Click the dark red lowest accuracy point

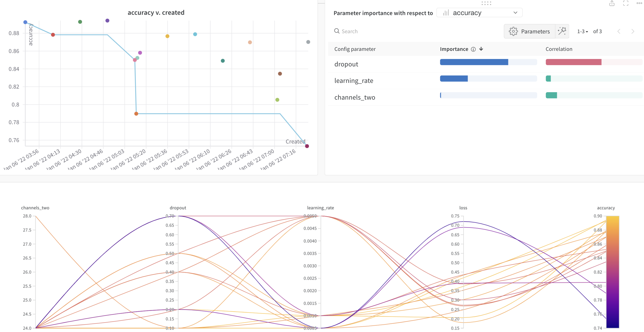pyautogui.click(x=307, y=146)
